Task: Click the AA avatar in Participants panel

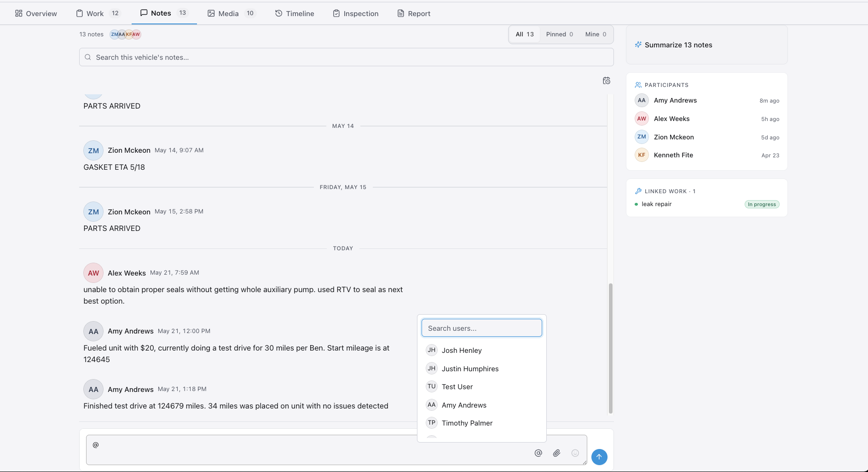Action: pyautogui.click(x=642, y=100)
